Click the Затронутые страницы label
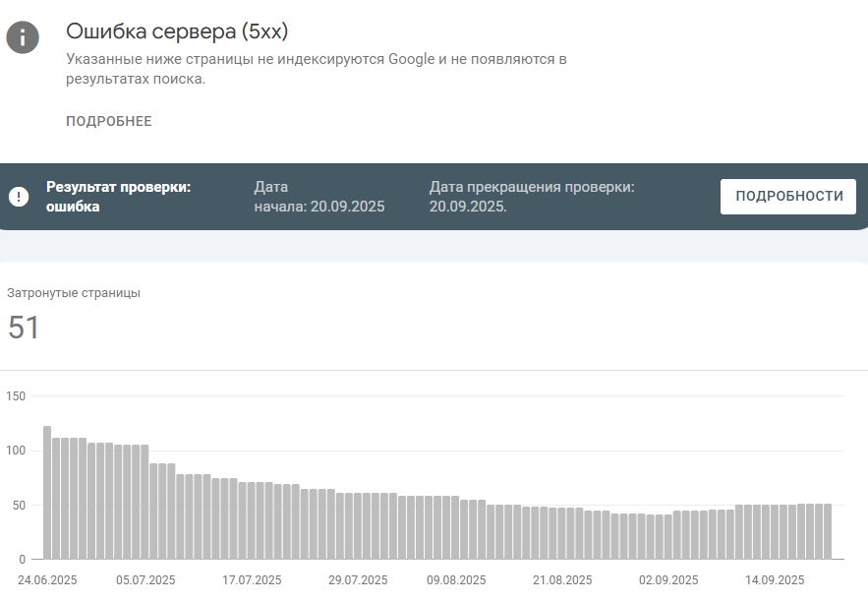The image size is (868, 602). point(74,293)
